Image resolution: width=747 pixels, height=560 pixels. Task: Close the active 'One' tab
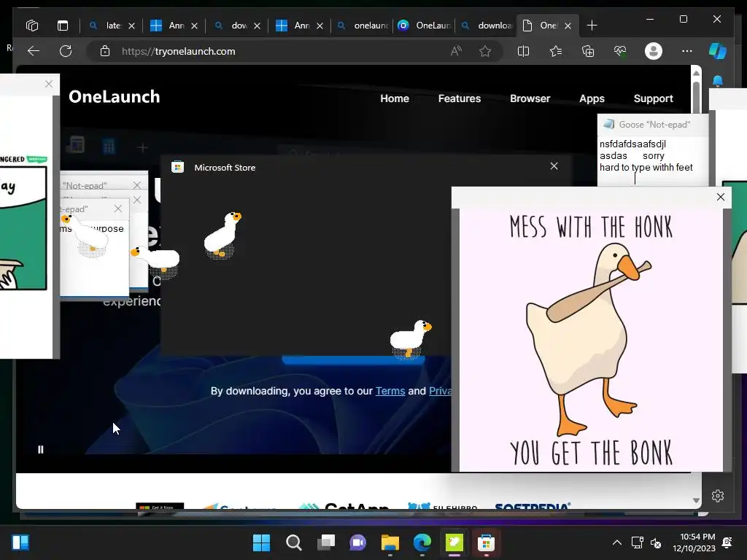568,26
